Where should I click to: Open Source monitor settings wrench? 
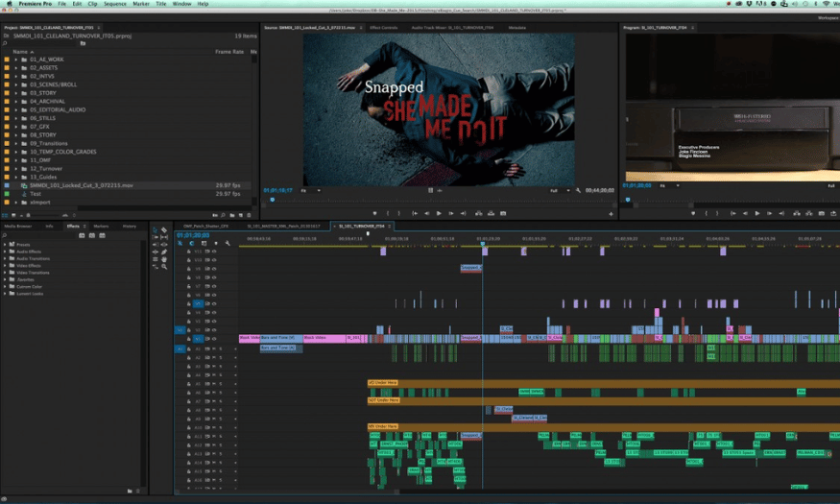pyautogui.click(x=578, y=190)
